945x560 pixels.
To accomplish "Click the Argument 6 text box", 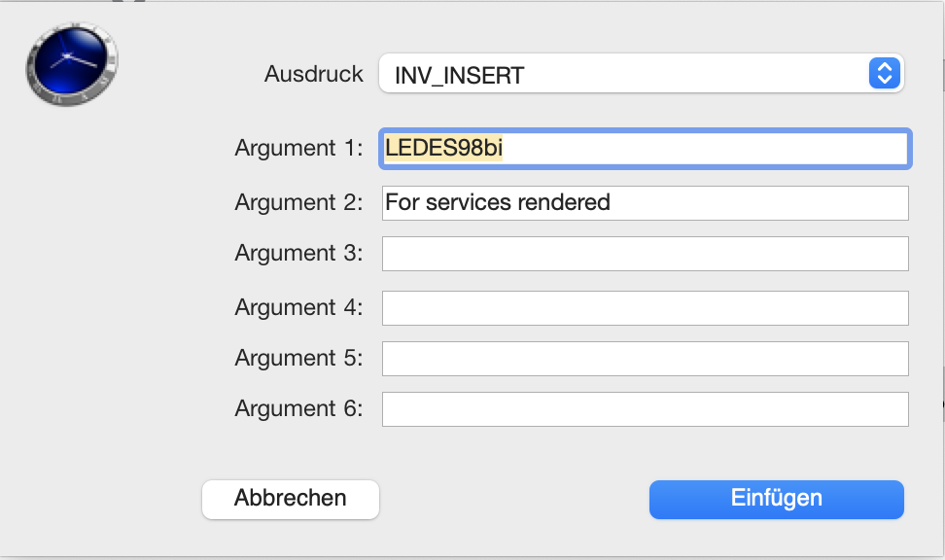I will 645,409.
